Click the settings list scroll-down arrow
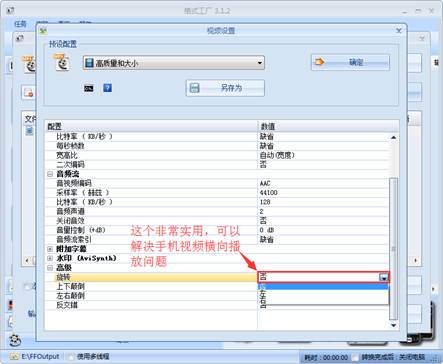The image size is (443, 364). coord(394,325)
